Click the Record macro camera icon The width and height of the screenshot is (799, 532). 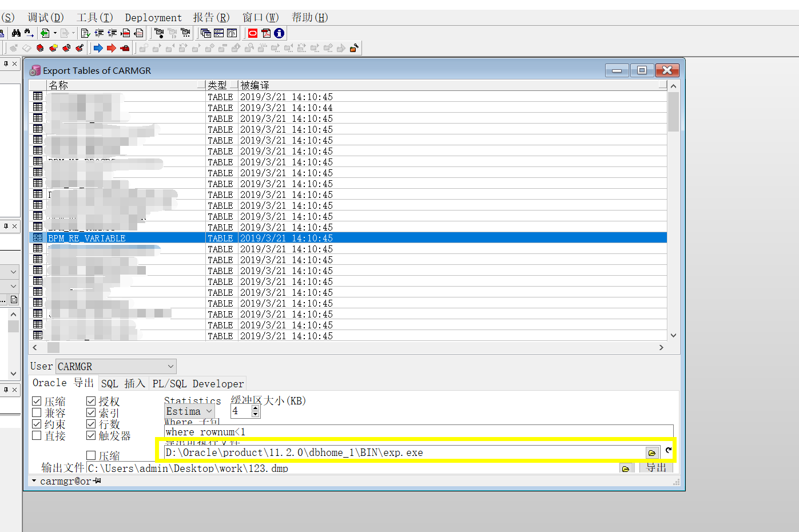160,33
